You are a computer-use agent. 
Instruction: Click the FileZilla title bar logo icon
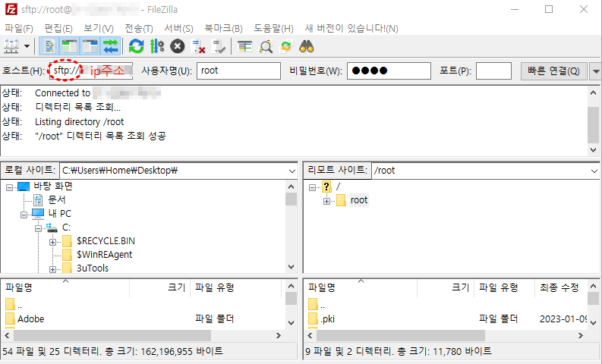[11, 9]
